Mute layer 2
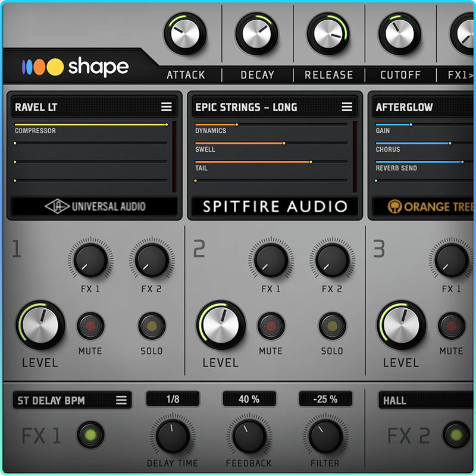476x476 pixels. (271, 326)
